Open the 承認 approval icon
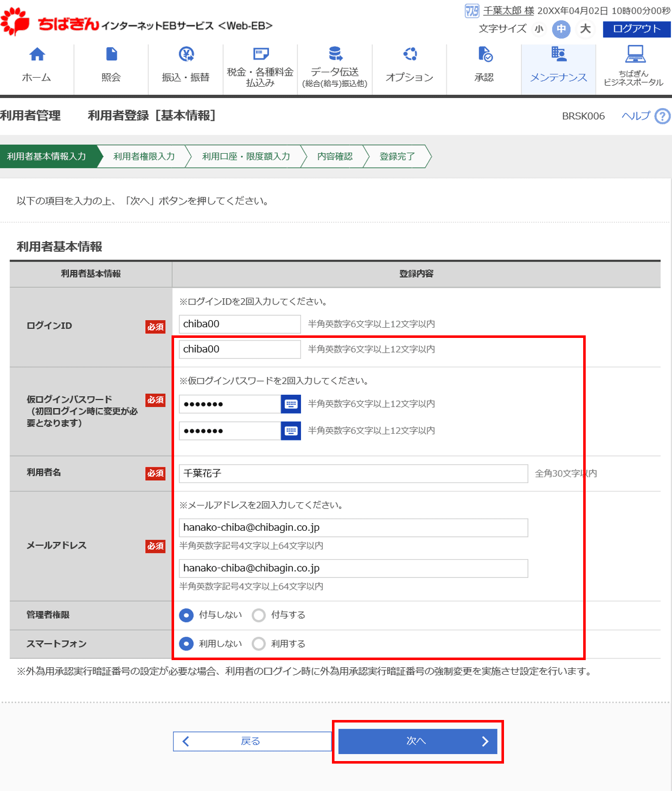This screenshot has height=791, width=672. pyautogui.click(x=484, y=54)
